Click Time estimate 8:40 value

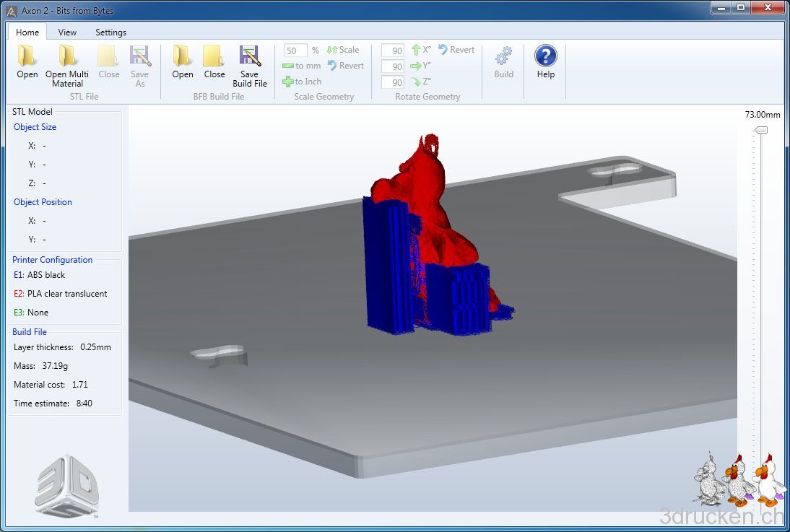tap(84, 403)
